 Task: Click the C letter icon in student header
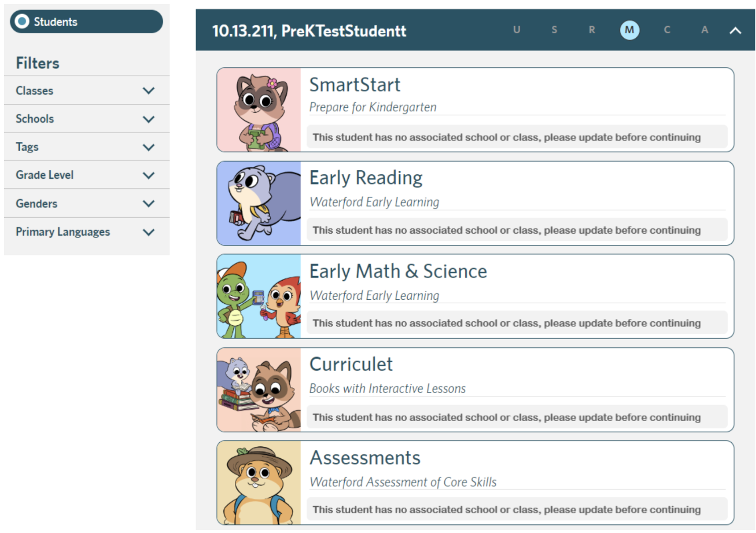click(x=667, y=30)
